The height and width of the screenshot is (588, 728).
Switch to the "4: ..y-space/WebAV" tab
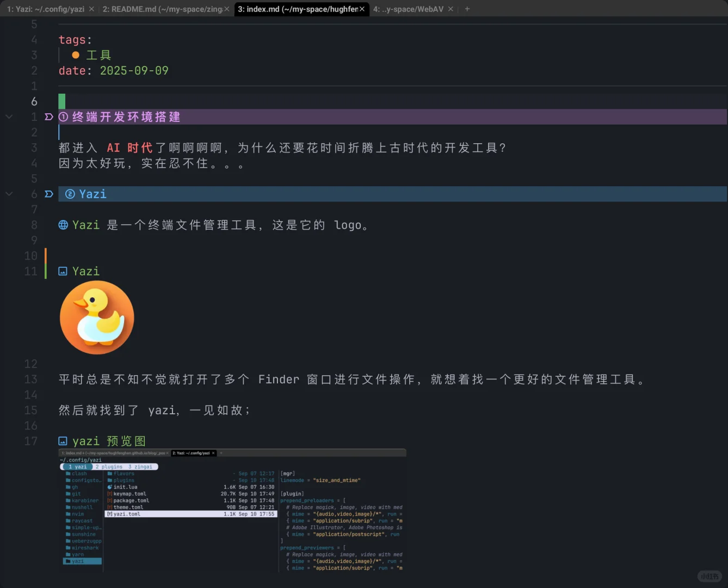pyautogui.click(x=409, y=9)
